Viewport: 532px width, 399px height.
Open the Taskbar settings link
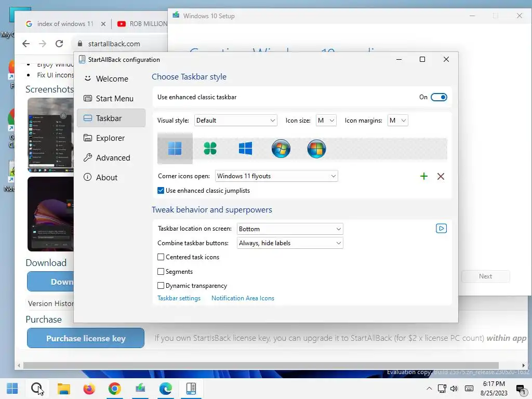pos(179,298)
